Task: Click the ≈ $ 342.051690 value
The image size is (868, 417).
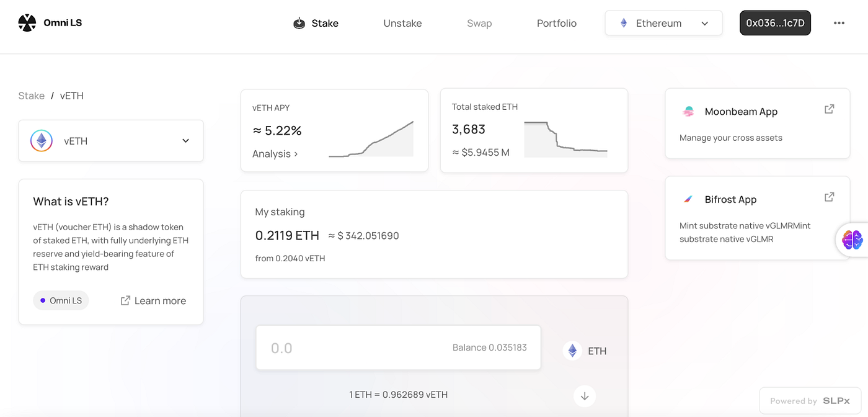Action: click(x=363, y=236)
